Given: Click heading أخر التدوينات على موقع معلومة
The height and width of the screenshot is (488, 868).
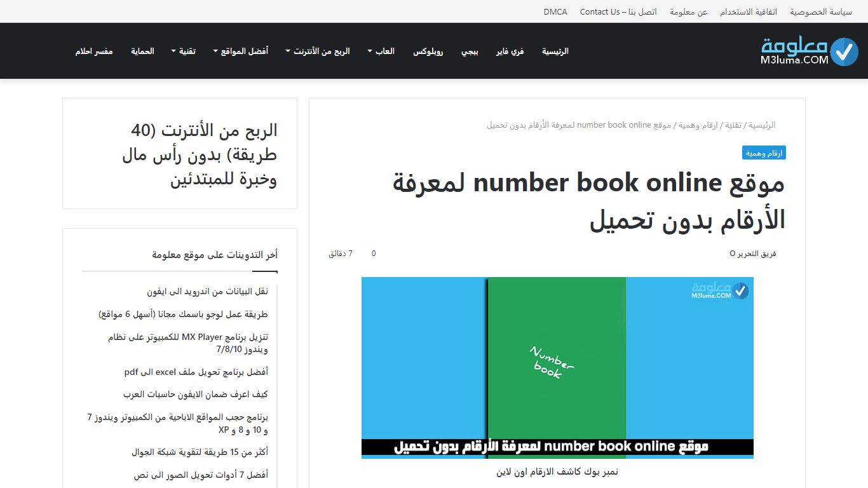Looking at the screenshot, I should click(215, 255).
